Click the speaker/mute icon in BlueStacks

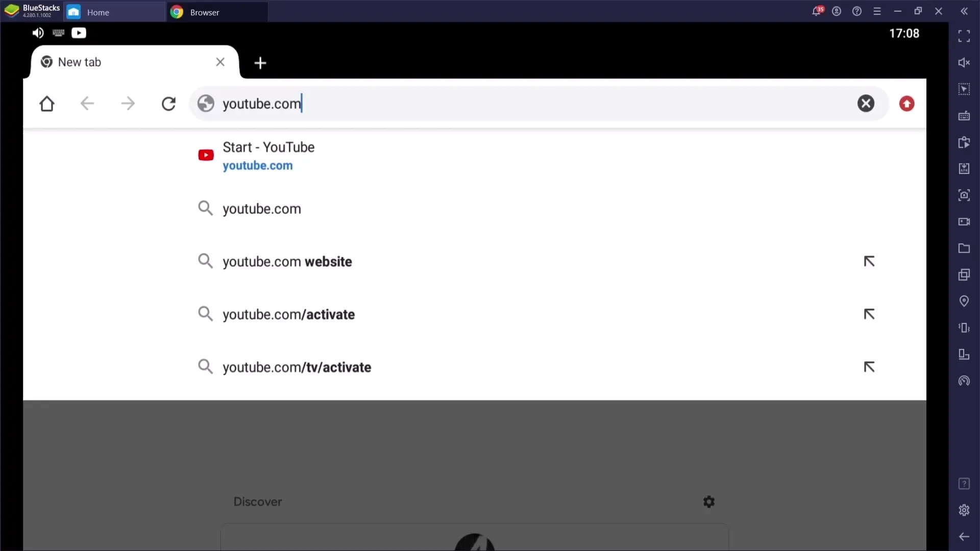[x=38, y=32]
